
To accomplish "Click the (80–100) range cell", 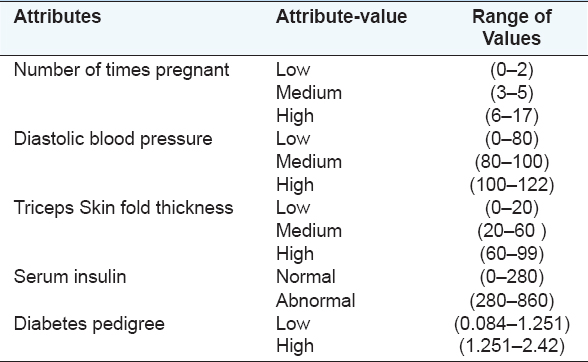I will pos(512,162).
